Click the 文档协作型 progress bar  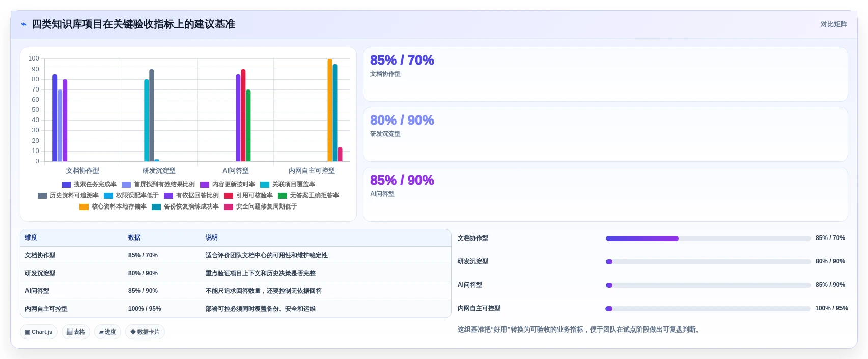(708, 238)
